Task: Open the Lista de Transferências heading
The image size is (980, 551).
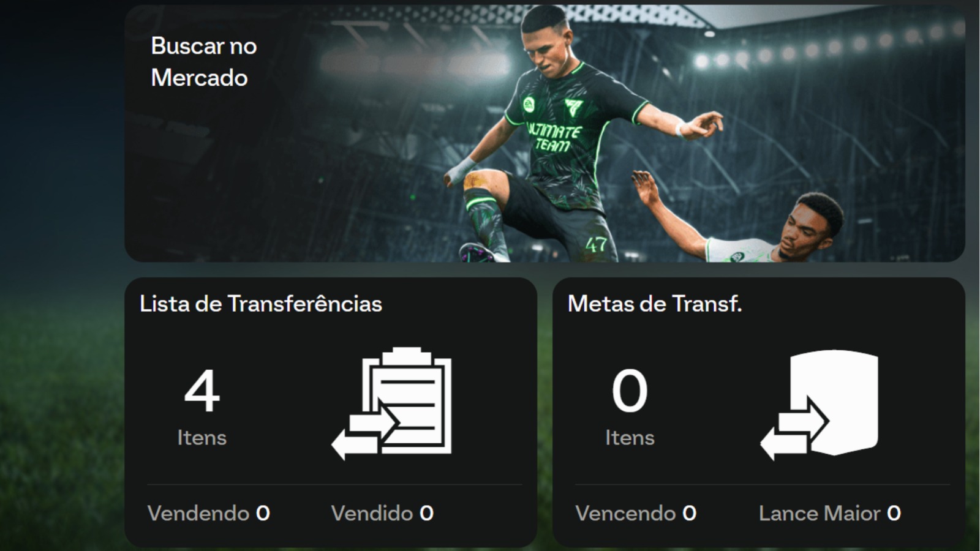Action: (x=261, y=304)
